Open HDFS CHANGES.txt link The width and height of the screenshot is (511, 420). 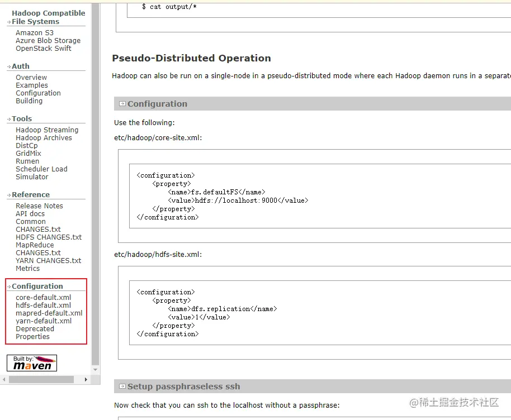[49, 237]
